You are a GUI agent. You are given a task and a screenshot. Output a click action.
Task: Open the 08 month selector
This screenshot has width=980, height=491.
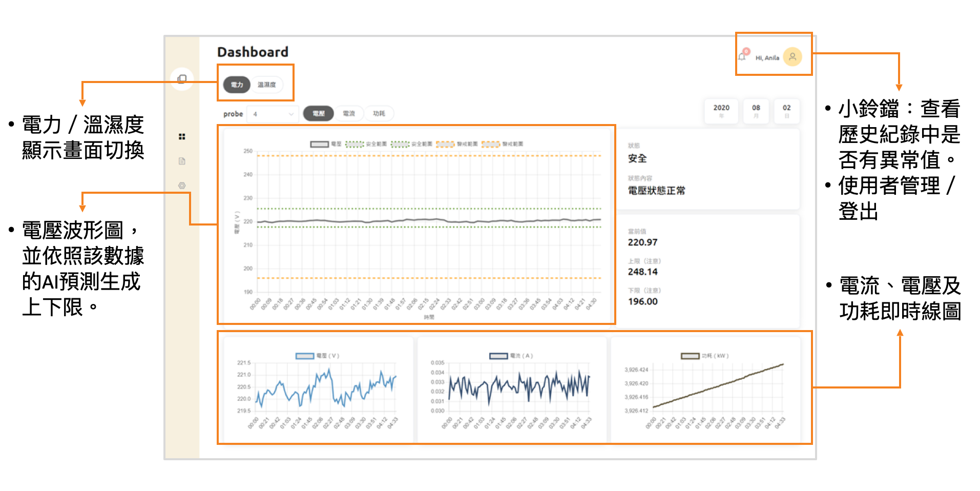755,111
